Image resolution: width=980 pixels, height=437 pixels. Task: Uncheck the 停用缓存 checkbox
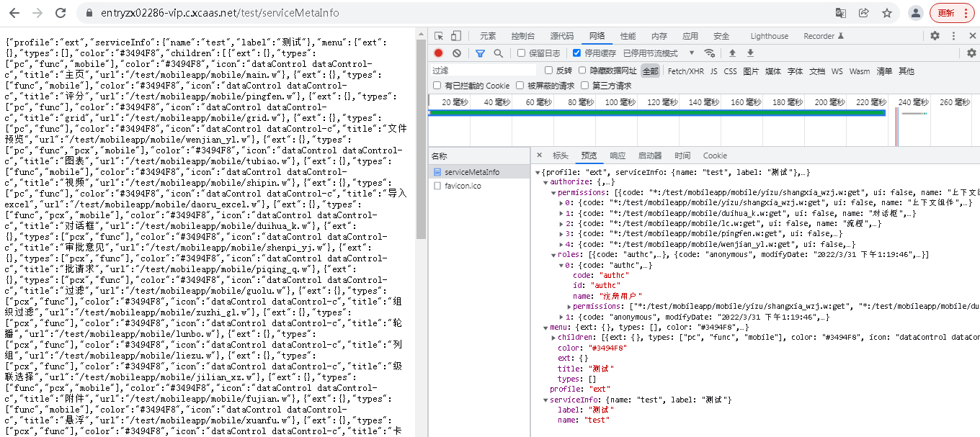coord(577,53)
